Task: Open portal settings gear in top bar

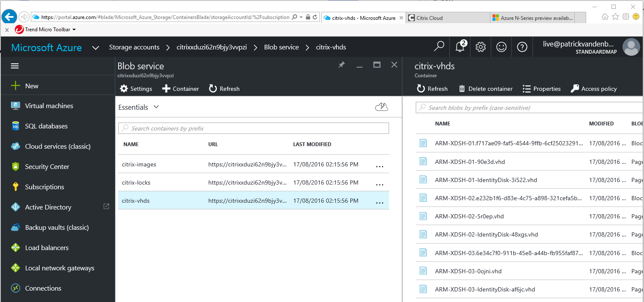Action: coord(481,47)
